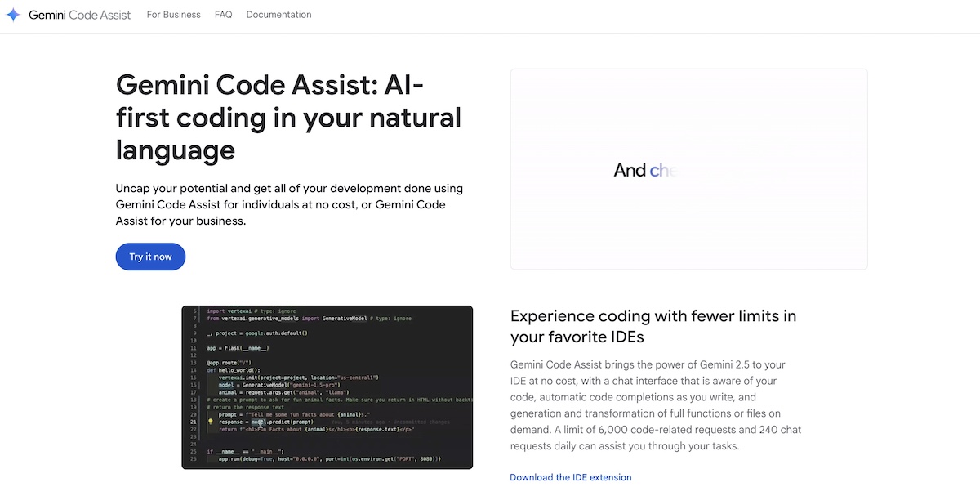The image size is (980, 496).
Task: Click the highlighted 'model' word on line 21
Action: coord(259,422)
